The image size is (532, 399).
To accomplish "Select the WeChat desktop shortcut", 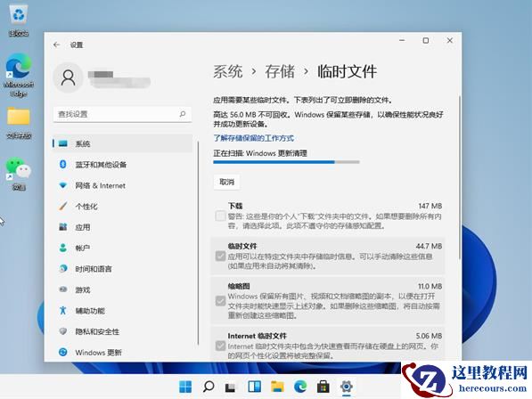I will [19, 174].
